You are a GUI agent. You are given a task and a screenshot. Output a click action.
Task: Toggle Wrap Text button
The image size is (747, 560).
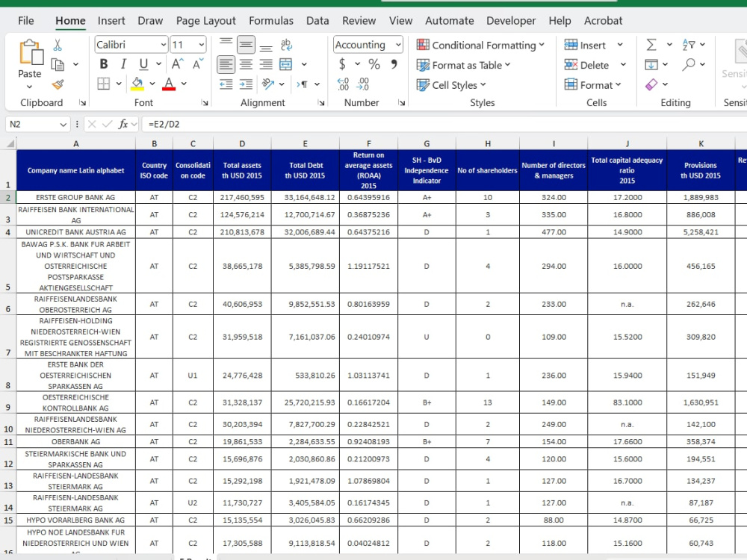(286, 45)
